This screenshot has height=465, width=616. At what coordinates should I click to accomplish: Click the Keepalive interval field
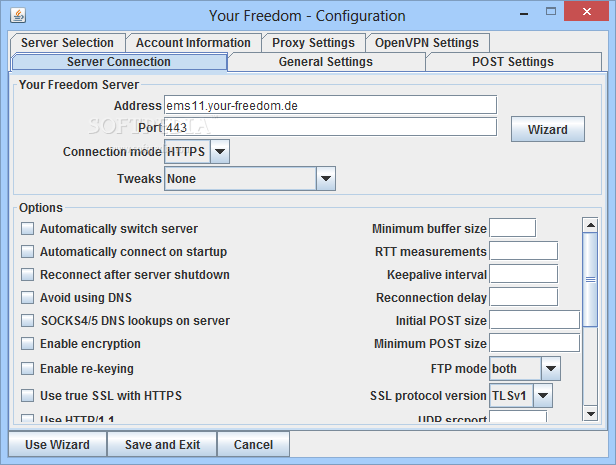[524, 274]
